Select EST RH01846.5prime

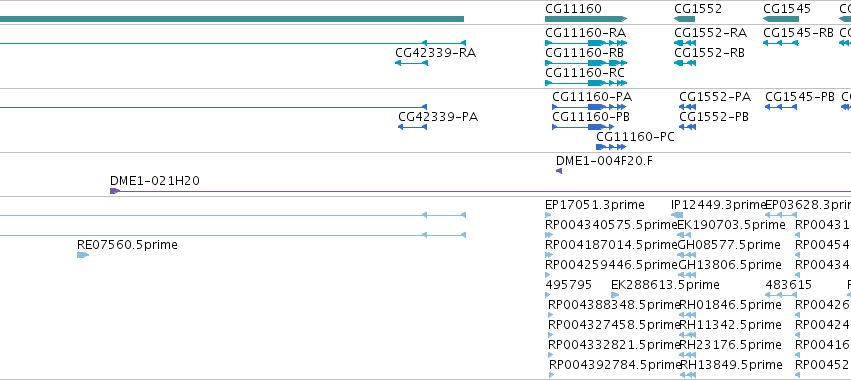(x=731, y=305)
